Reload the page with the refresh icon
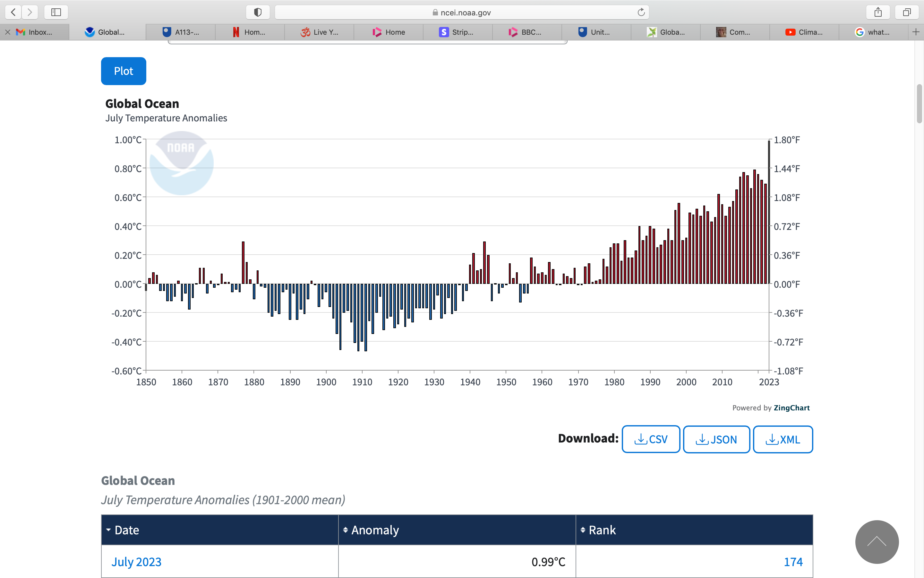This screenshot has width=924, height=578. 641,12
